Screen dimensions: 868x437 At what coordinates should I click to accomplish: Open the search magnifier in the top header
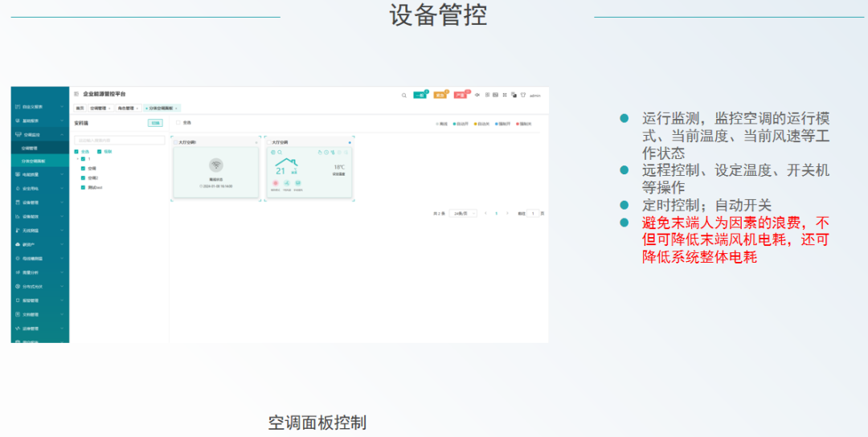point(404,96)
